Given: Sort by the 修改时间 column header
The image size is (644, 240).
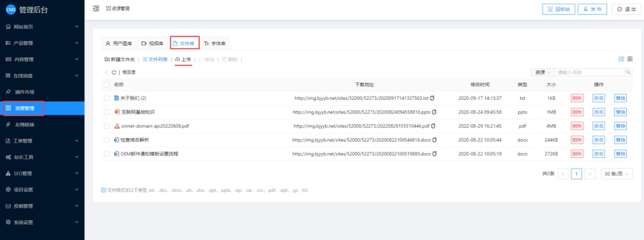Looking at the screenshot, I should tap(480, 84).
